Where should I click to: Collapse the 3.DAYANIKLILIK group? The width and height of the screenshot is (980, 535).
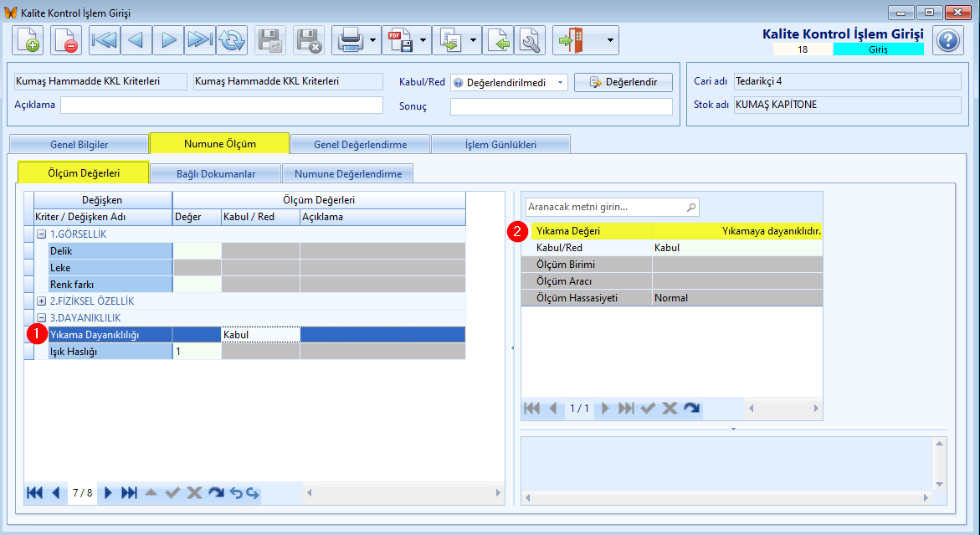coord(41,318)
